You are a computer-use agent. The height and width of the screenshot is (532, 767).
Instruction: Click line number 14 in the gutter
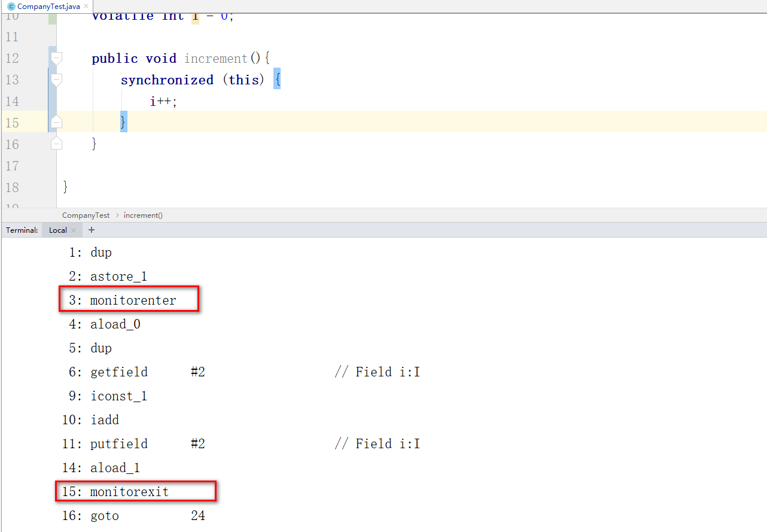coord(11,101)
